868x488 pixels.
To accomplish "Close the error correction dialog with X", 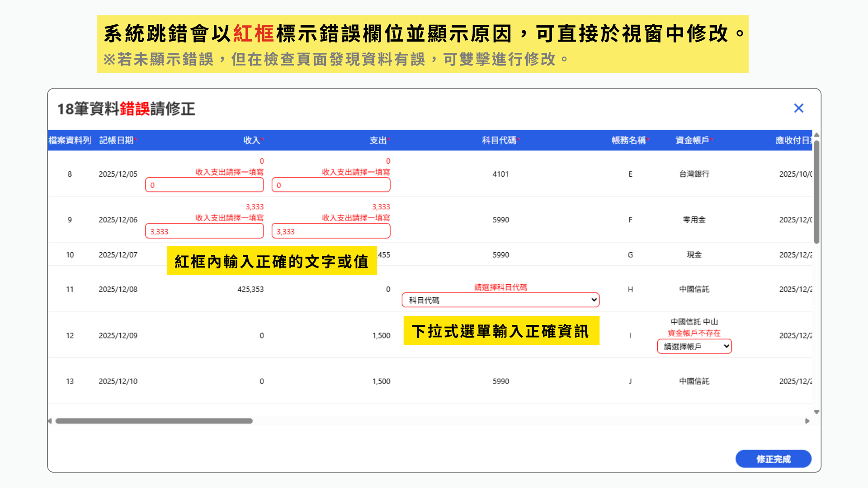I will [x=798, y=108].
